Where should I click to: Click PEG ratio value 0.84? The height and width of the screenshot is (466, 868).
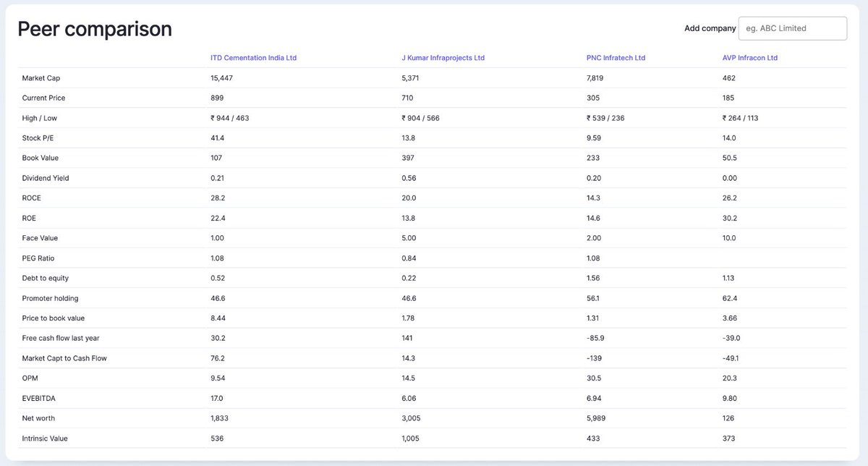coord(409,258)
